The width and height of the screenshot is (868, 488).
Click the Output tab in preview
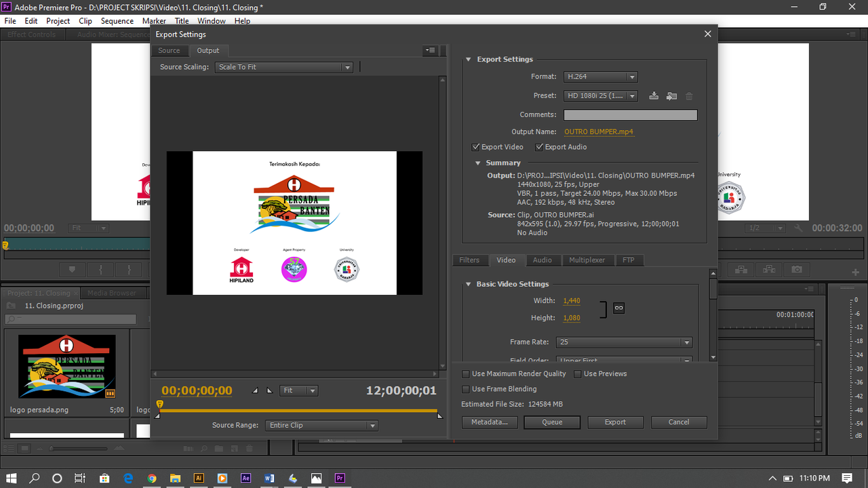tap(208, 51)
